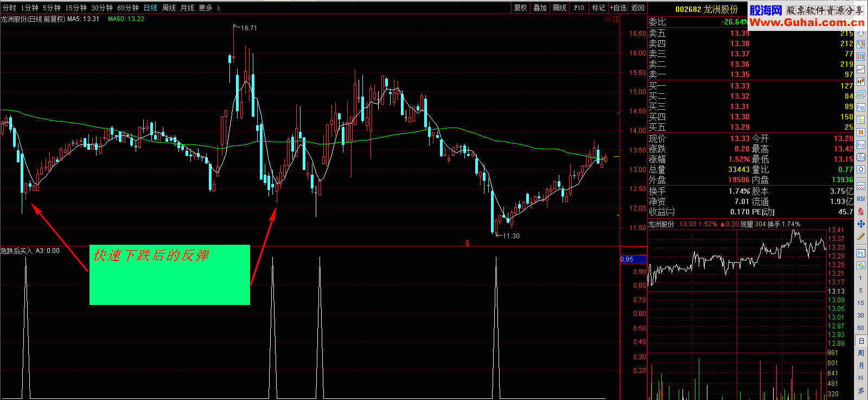Select the pencil drawing tool icon

861,237
